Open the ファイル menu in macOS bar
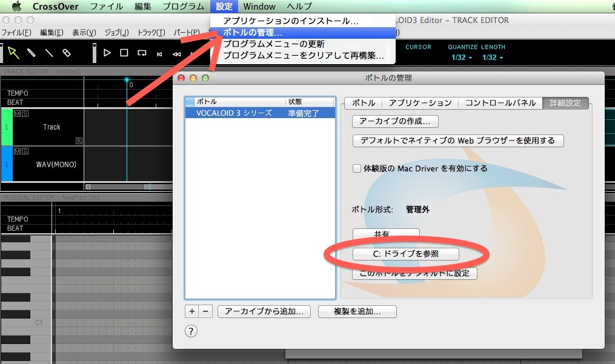The image size is (615, 364). (107, 6)
